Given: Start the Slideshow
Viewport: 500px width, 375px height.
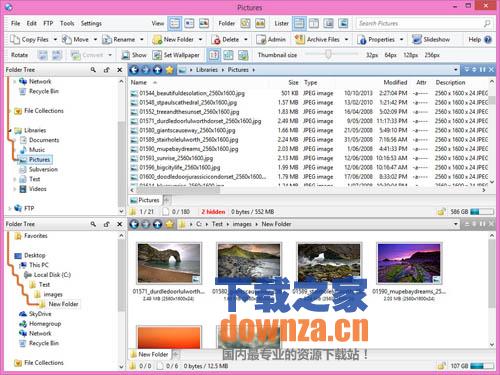Looking at the screenshot, I should [x=431, y=40].
